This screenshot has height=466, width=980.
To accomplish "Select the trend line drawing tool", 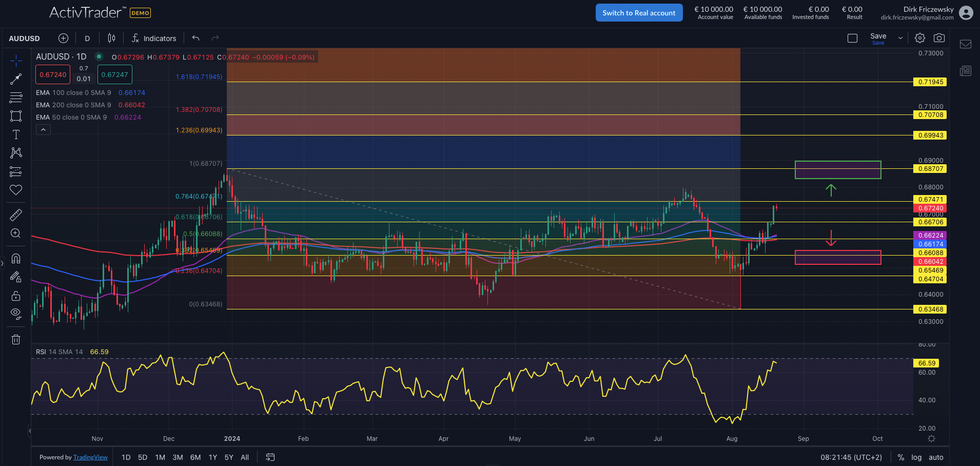I will pos(16,79).
